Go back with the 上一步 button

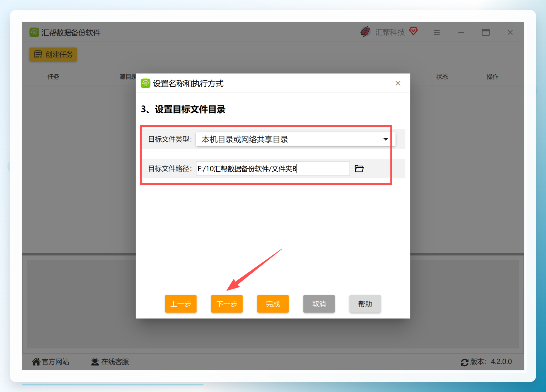(x=181, y=304)
